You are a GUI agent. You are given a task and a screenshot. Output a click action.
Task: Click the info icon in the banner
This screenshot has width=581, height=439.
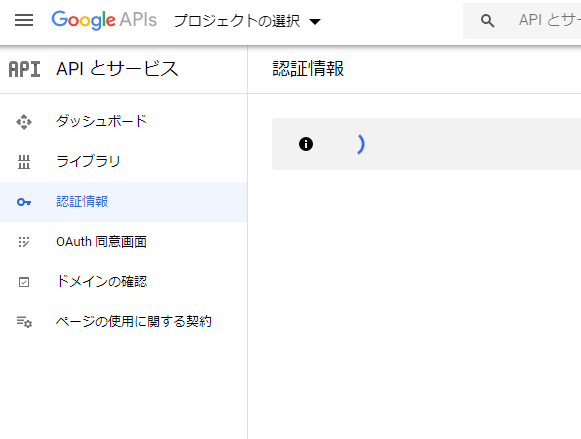(x=306, y=144)
